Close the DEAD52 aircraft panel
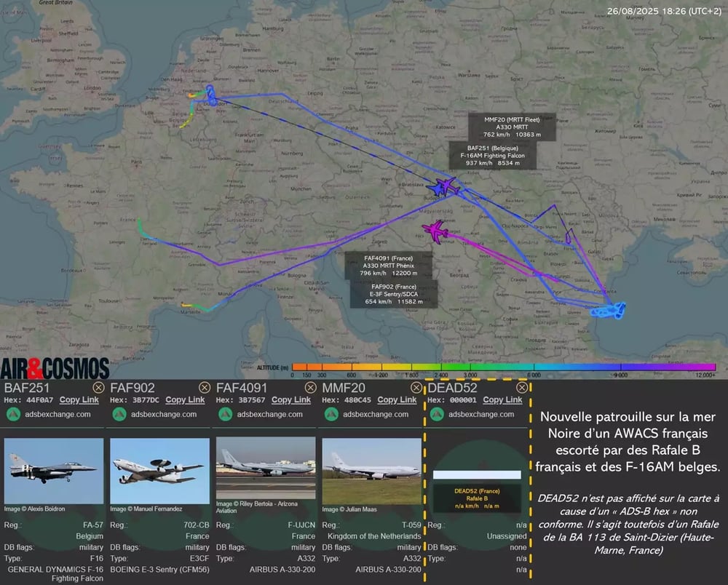Image resolution: width=728 pixels, height=585 pixels. click(522, 387)
